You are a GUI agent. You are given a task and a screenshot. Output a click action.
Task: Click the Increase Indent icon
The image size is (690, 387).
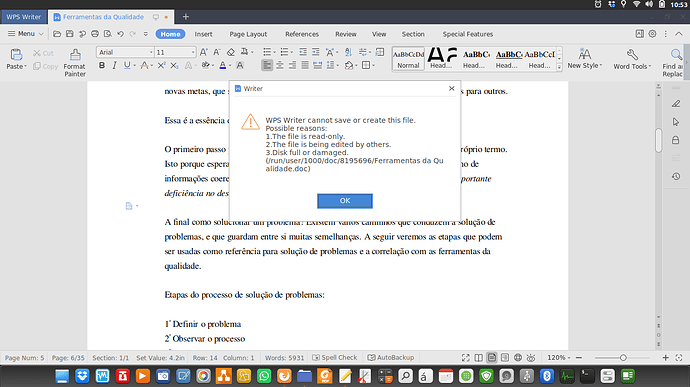click(316, 52)
